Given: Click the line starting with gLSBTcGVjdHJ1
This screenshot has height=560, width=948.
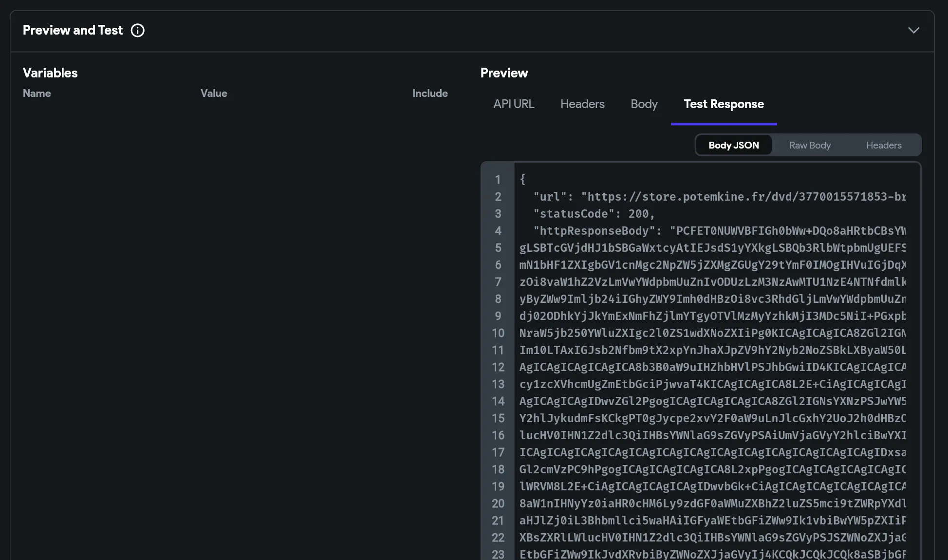Looking at the screenshot, I should (x=712, y=248).
